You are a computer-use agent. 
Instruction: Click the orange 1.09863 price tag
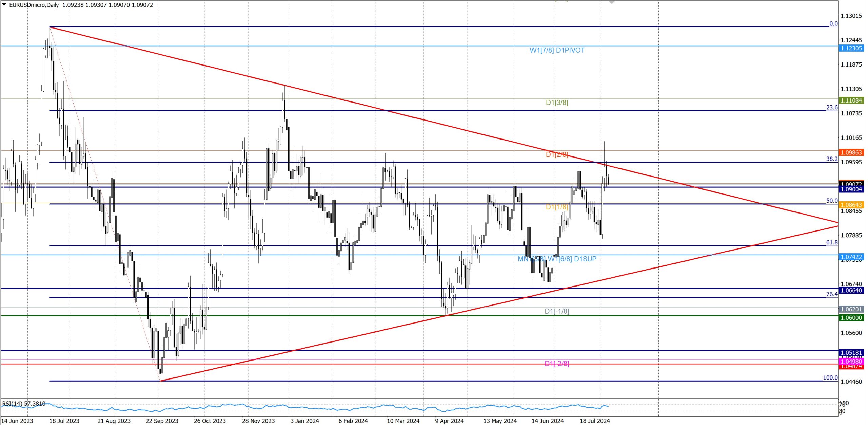pos(851,152)
